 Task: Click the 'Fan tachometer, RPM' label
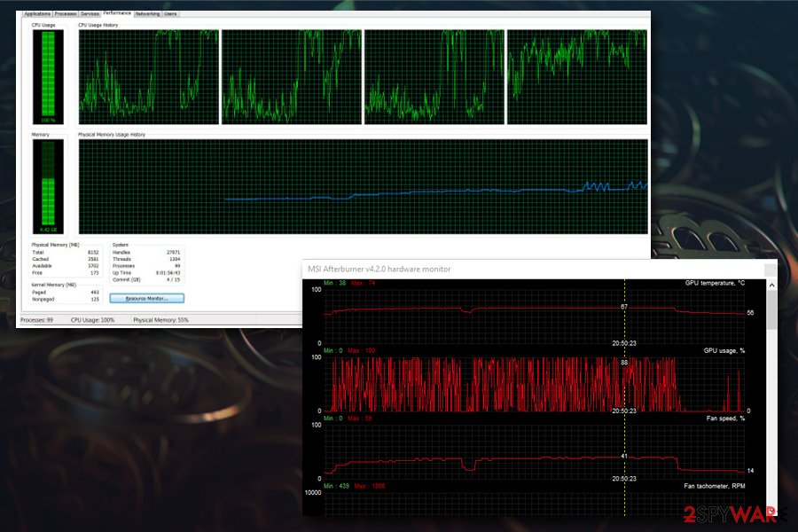click(714, 486)
